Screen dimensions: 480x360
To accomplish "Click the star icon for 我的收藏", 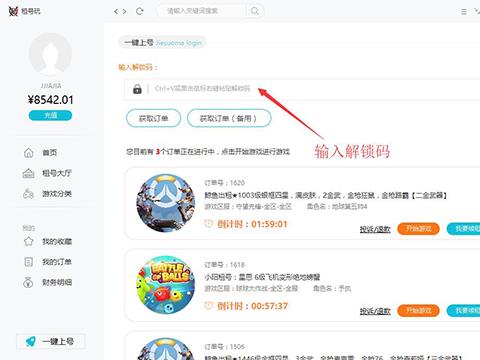I will (x=29, y=241).
